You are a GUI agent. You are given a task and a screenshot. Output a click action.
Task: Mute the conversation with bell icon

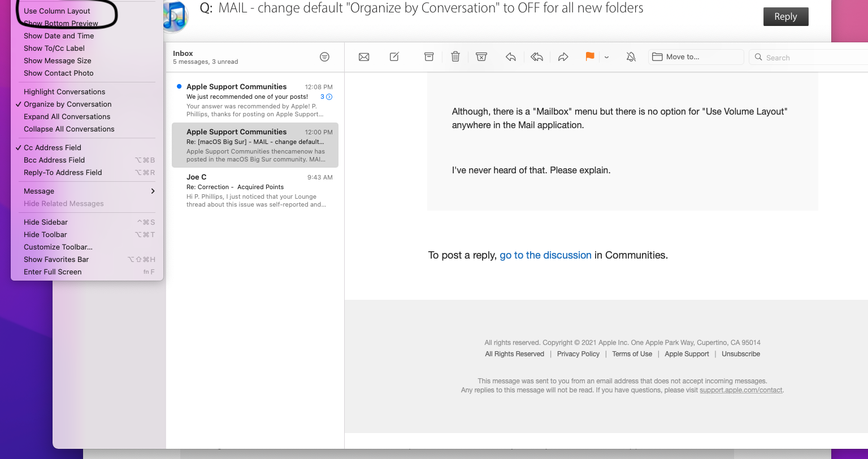[x=631, y=56]
